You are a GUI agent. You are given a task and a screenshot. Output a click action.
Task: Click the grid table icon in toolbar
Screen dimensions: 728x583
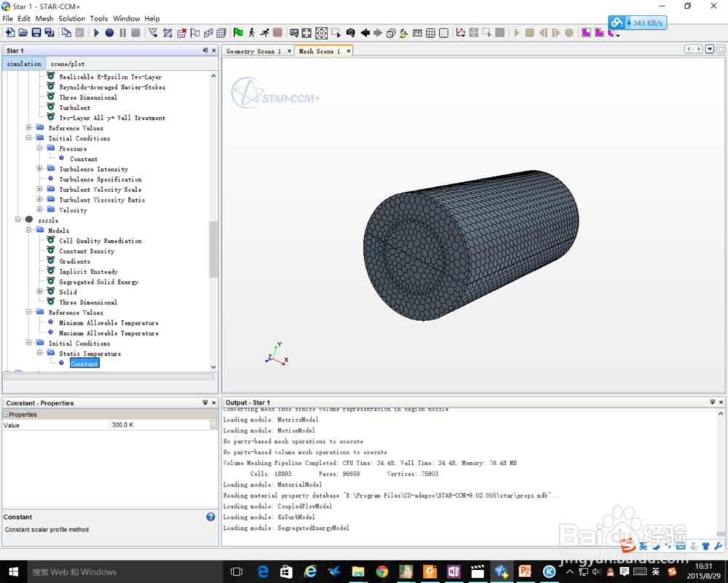tap(430, 33)
